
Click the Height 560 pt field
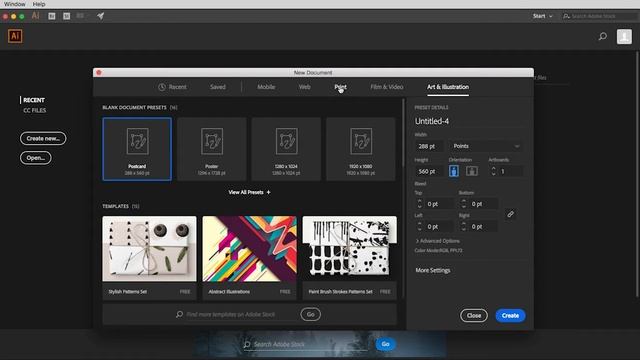[429, 171]
